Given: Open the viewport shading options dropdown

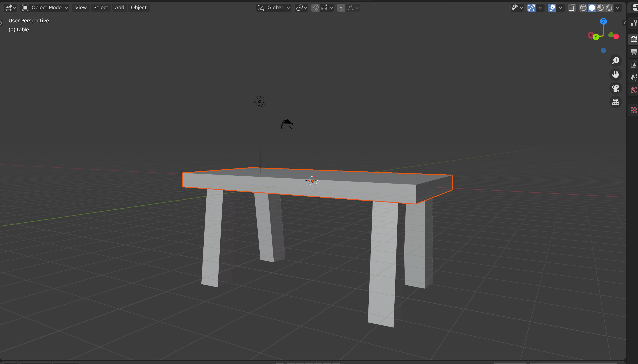Looking at the screenshot, I should click(x=618, y=8).
